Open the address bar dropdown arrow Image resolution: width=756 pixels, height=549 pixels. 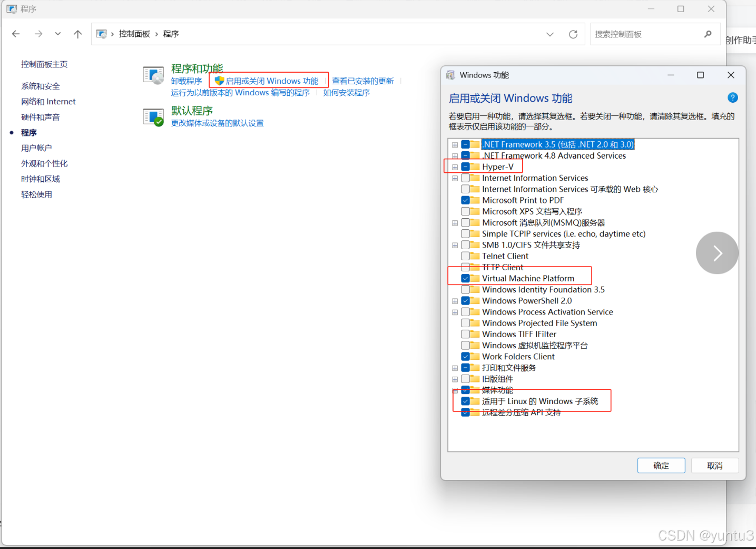pyautogui.click(x=550, y=34)
